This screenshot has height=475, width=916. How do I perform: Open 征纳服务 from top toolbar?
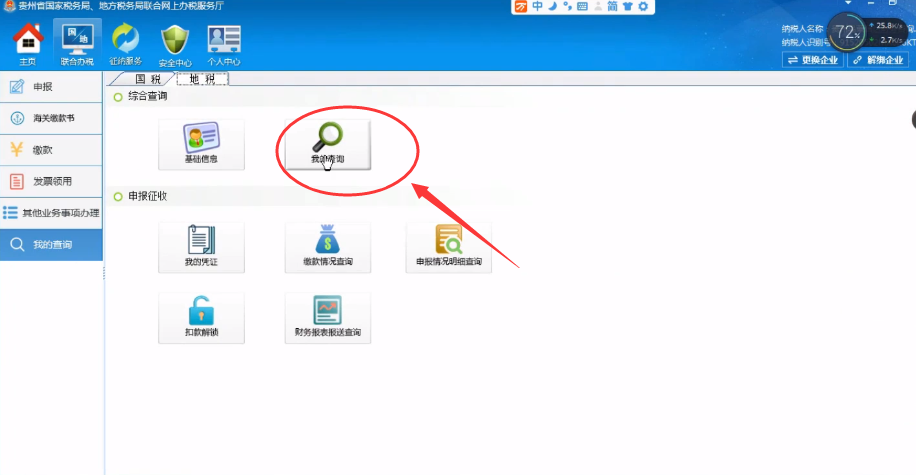pyautogui.click(x=126, y=44)
